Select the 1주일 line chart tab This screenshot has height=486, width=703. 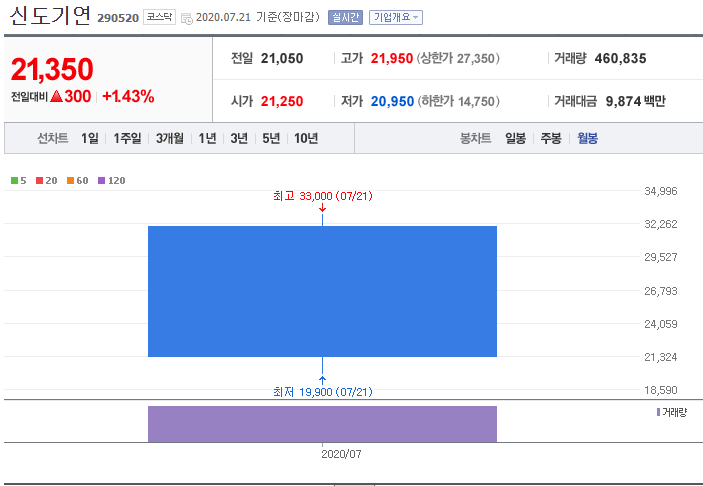pyautogui.click(x=127, y=138)
